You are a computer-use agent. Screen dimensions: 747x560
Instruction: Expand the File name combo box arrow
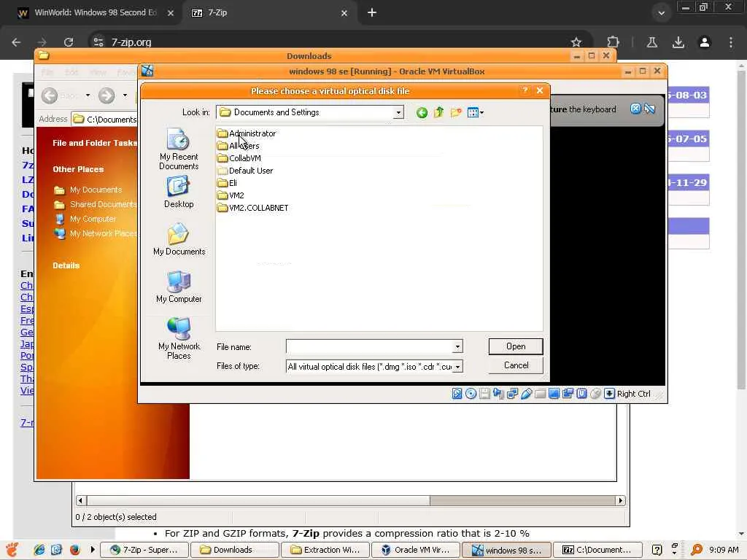pos(457,346)
